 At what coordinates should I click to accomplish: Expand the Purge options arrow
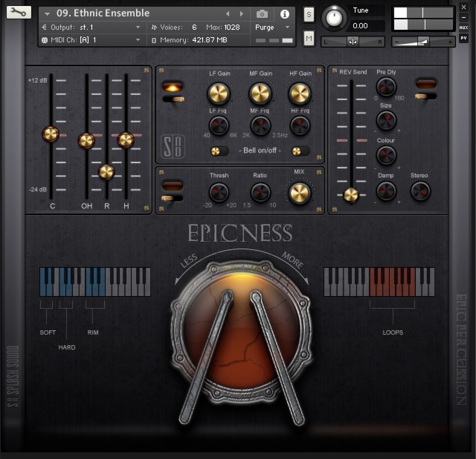(x=287, y=27)
